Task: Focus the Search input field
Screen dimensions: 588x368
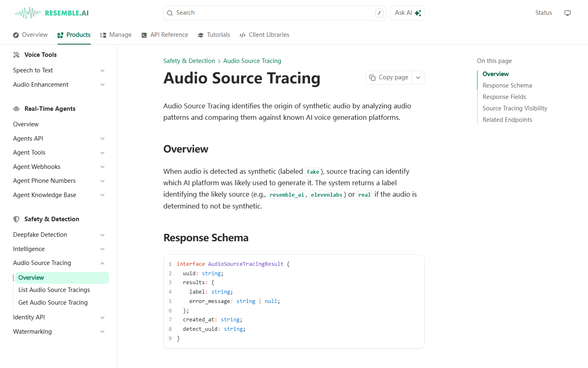Action: pyautogui.click(x=275, y=13)
